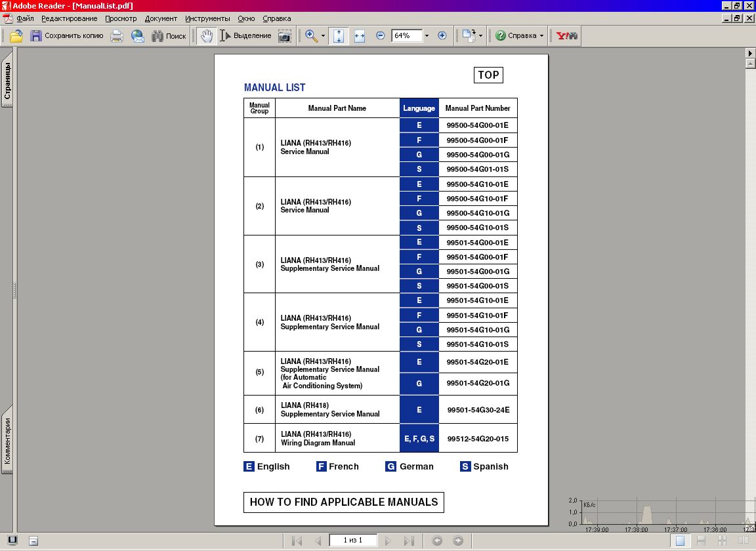Go to the first page
Image resolution: width=756 pixels, height=551 pixels.
297,541
